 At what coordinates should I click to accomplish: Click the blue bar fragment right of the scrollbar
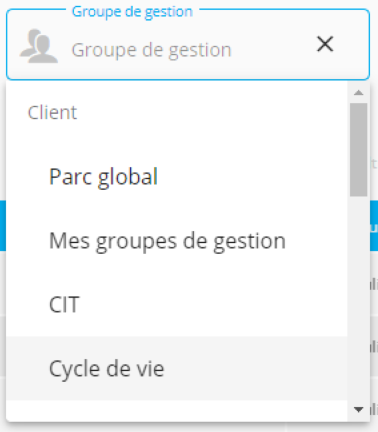pos(374,225)
